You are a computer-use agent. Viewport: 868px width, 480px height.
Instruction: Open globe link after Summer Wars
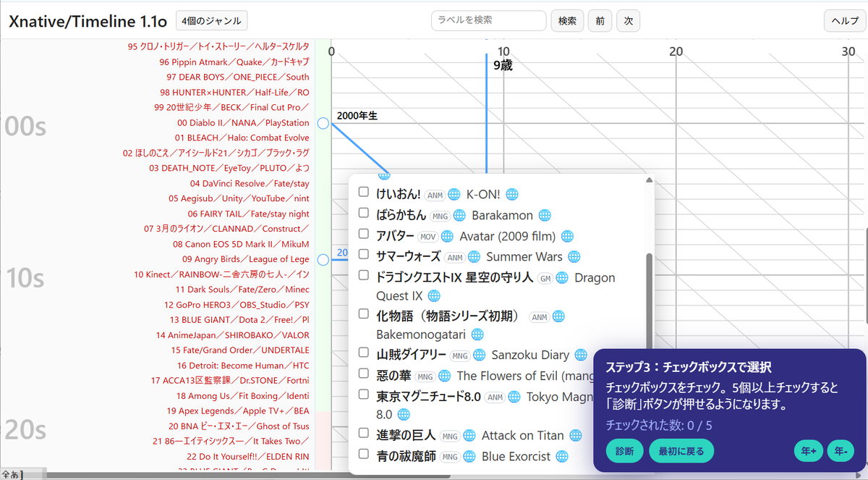pyautogui.click(x=574, y=256)
